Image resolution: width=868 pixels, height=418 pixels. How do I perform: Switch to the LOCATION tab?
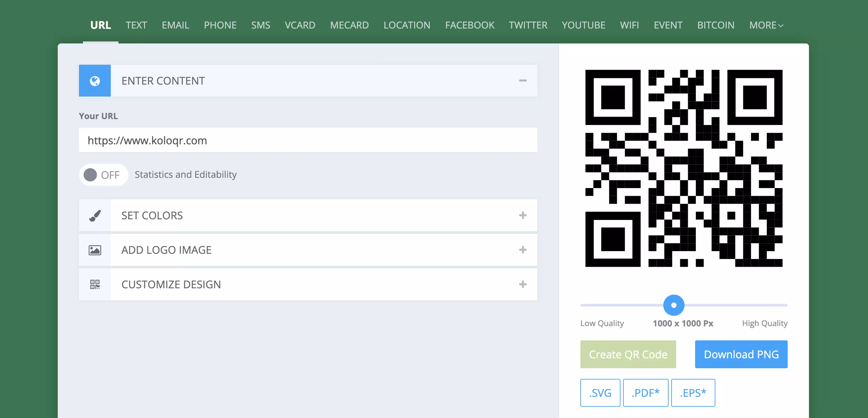[x=407, y=25]
